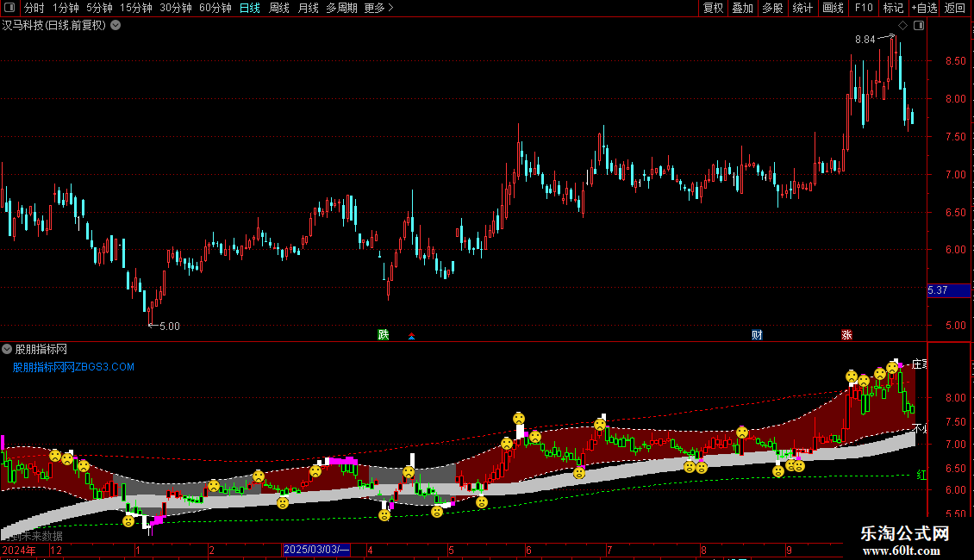Click the red 涨 marker icon
This screenshot has height=560, width=974.
(x=846, y=334)
